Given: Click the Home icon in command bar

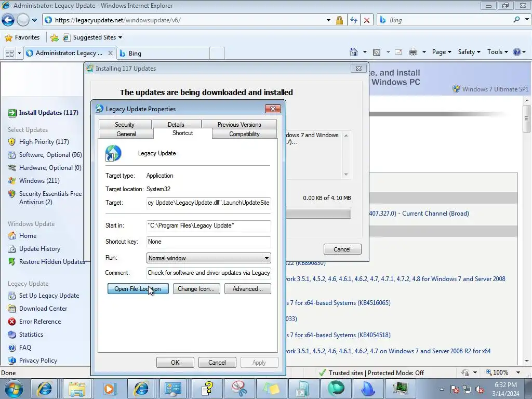Looking at the screenshot, I should (353, 52).
